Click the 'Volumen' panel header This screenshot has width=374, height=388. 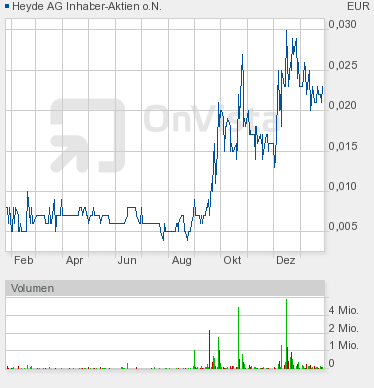pos(165,288)
